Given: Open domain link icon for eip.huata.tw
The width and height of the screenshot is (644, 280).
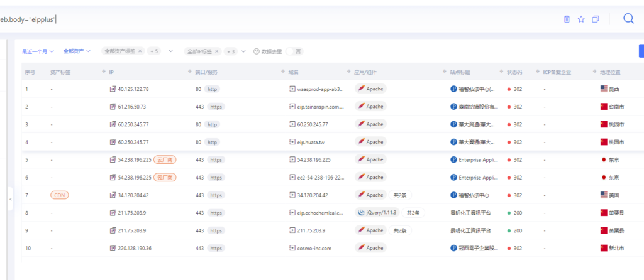Looking at the screenshot, I should (292, 142).
